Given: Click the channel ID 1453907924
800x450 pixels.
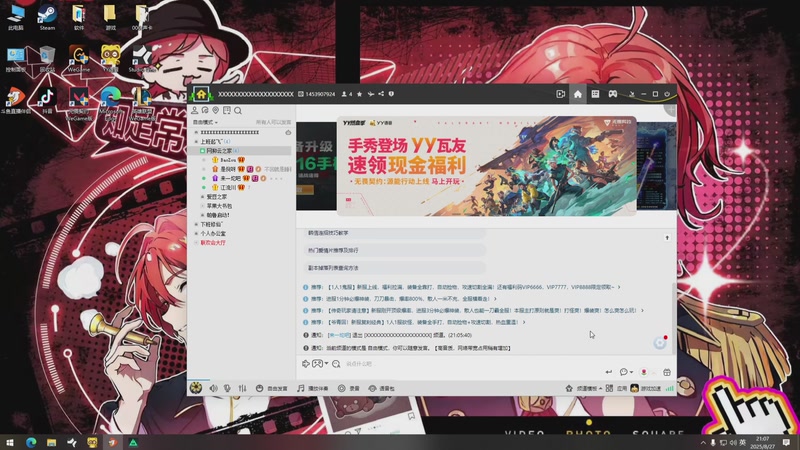Looking at the screenshot, I should click(320, 94).
